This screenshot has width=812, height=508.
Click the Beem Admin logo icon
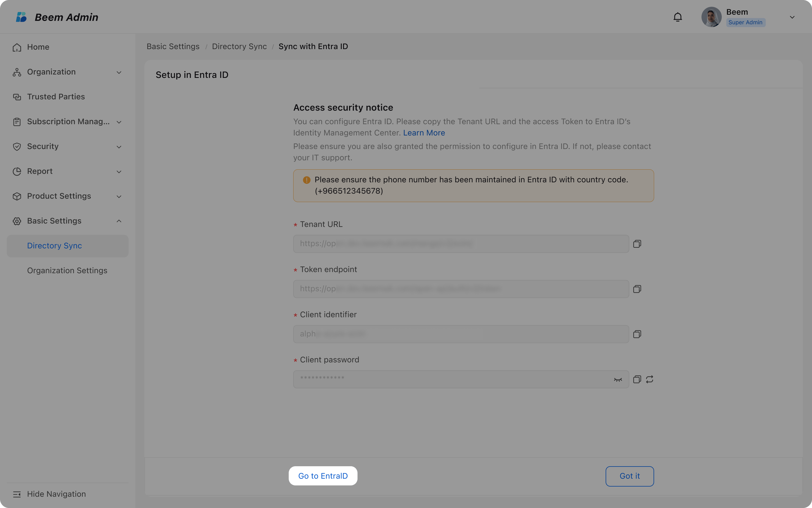(21, 17)
